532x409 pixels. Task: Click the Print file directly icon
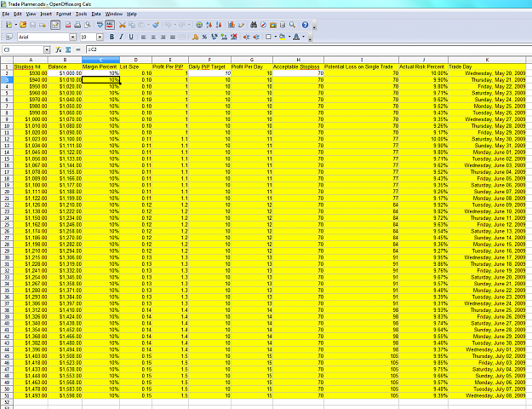point(77,25)
